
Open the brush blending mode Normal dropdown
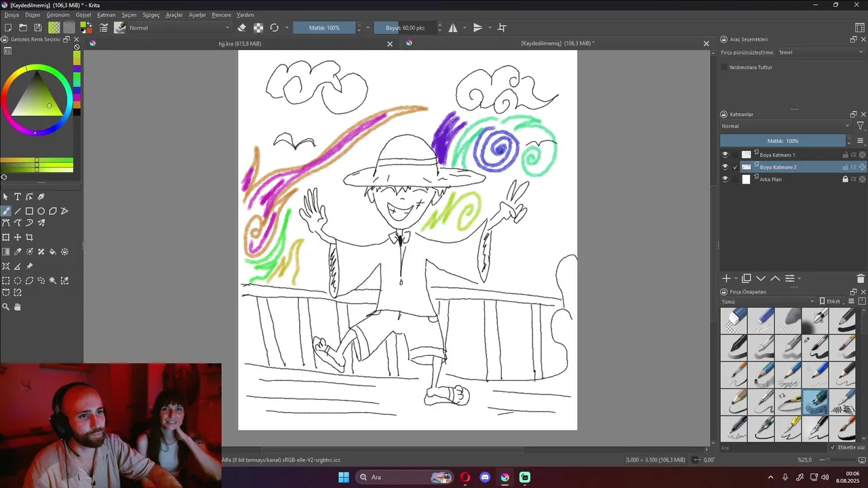[179, 28]
